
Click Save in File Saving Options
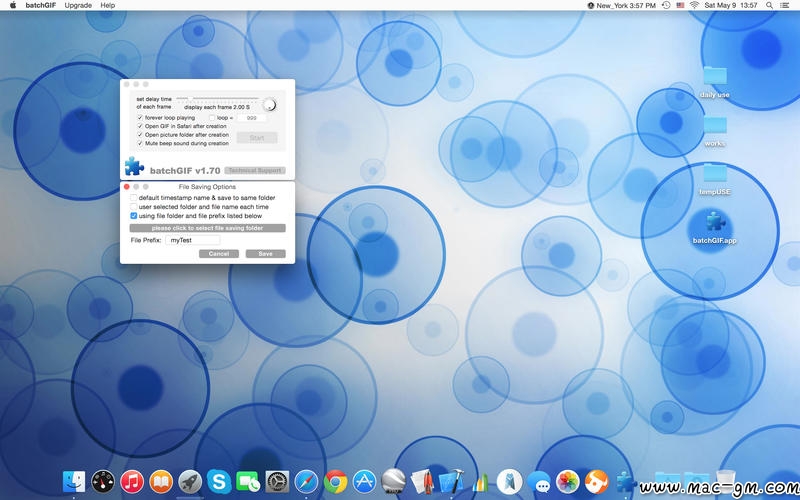265,254
